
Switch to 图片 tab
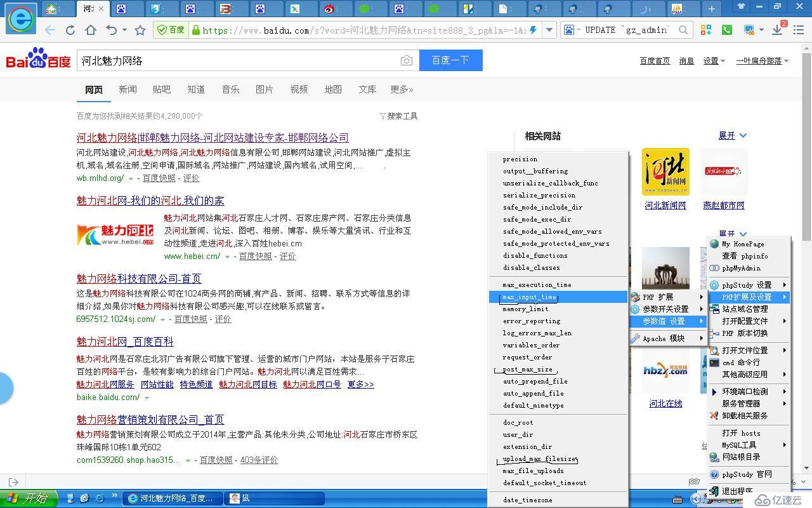[265, 90]
